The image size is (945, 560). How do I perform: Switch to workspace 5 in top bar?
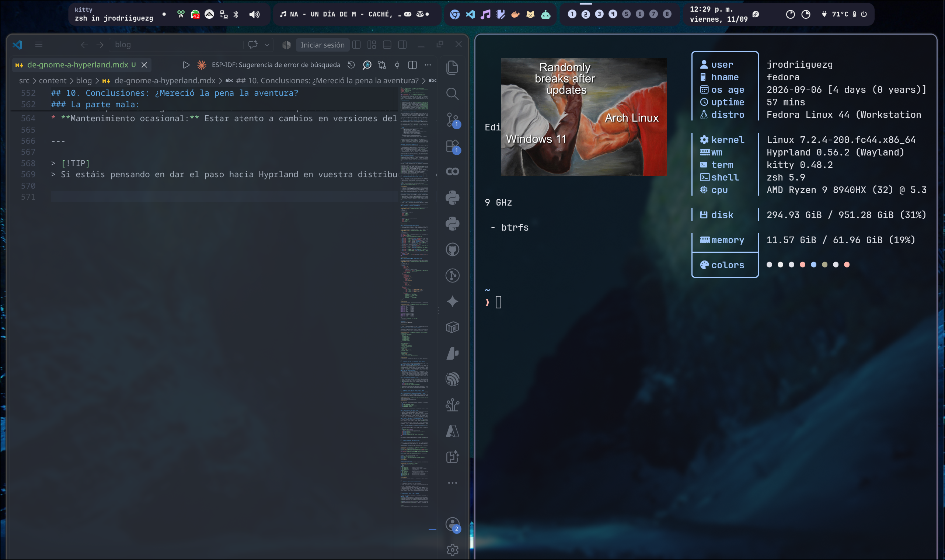[627, 14]
